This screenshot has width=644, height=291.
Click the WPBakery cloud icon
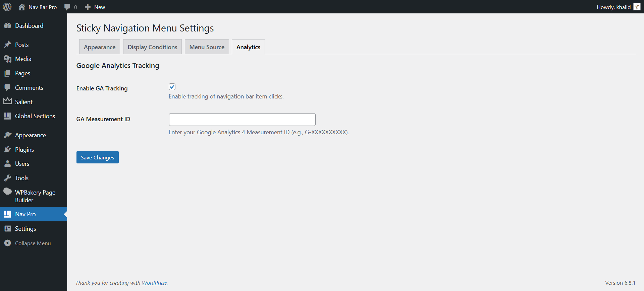tap(7, 191)
